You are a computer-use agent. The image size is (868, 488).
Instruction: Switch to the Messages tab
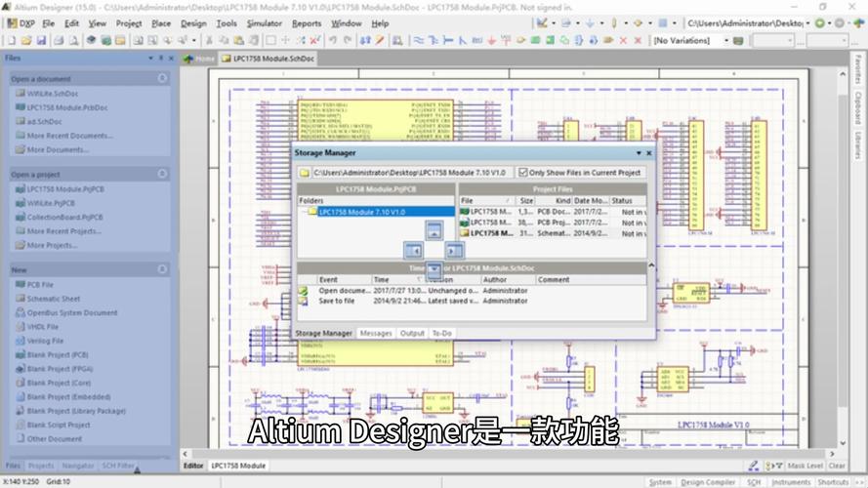375,333
